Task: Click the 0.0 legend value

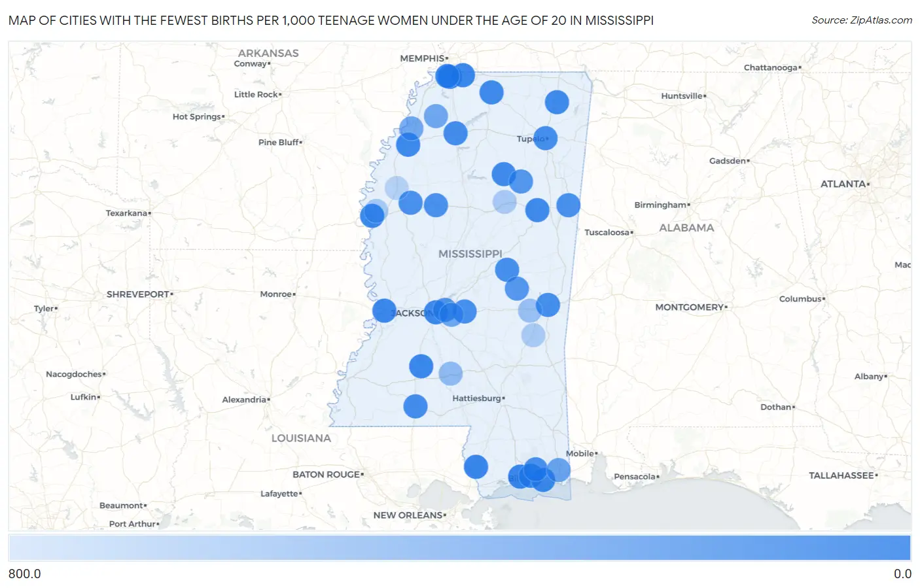Action: click(902, 574)
